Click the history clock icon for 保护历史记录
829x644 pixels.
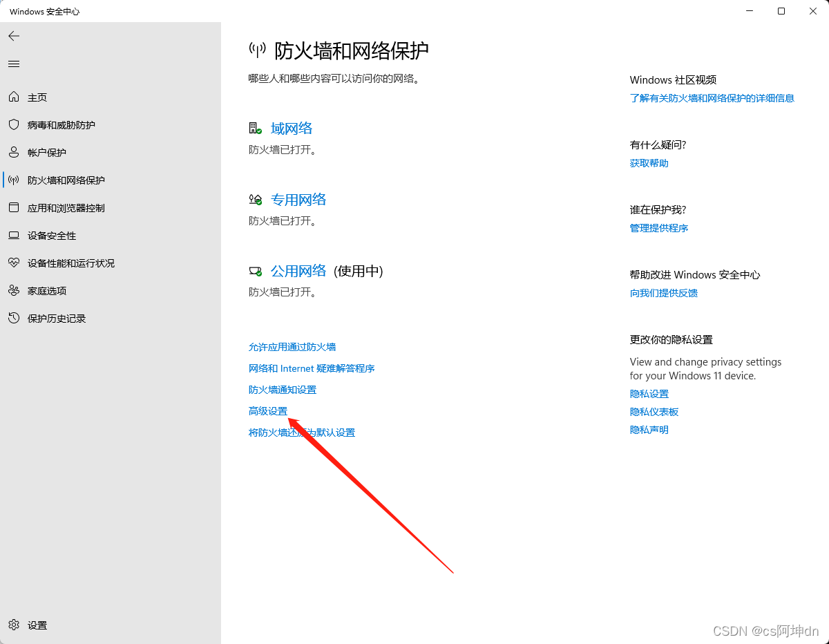tap(14, 319)
